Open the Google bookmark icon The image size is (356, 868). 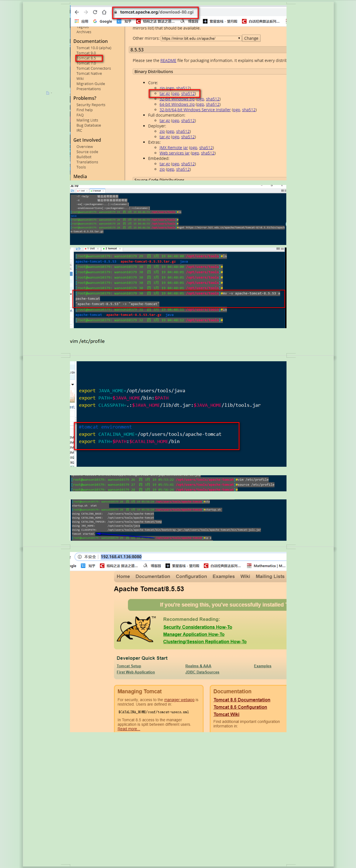pos(95,21)
